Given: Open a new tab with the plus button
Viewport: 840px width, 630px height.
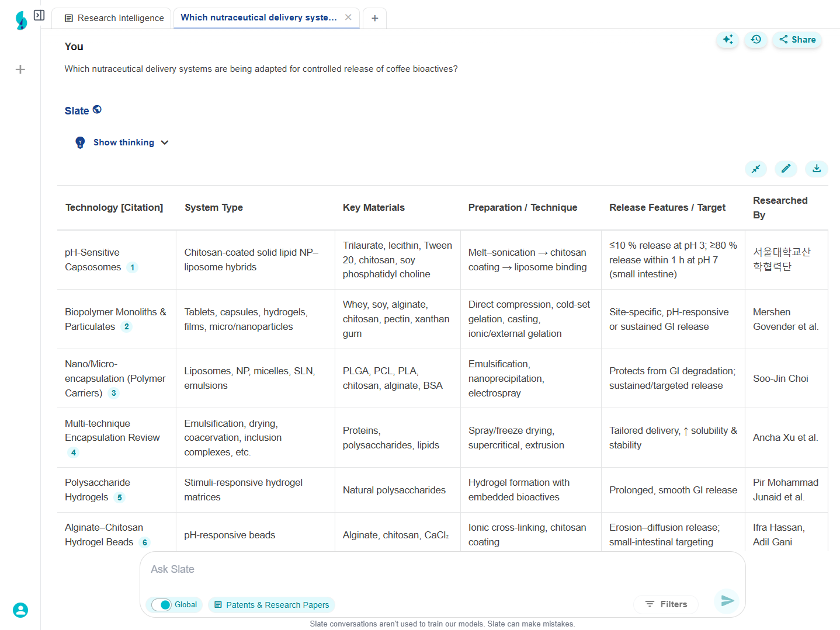Looking at the screenshot, I should pos(374,18).
